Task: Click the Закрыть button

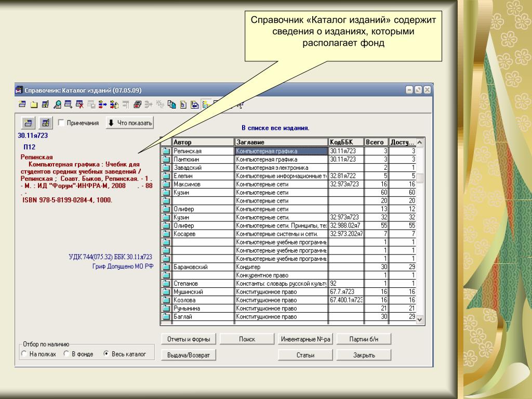Action: click(364, 355)
